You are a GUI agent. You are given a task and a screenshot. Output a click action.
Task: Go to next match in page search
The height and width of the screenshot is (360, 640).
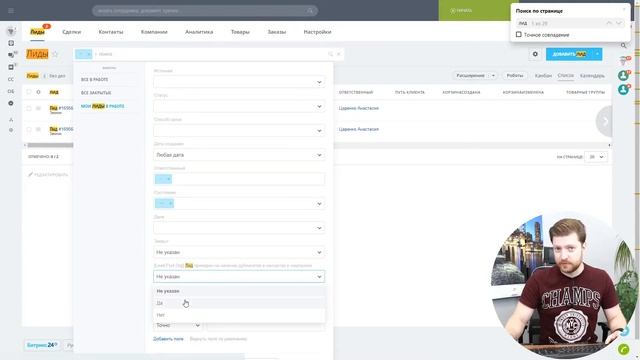click(x=619, y=23)
